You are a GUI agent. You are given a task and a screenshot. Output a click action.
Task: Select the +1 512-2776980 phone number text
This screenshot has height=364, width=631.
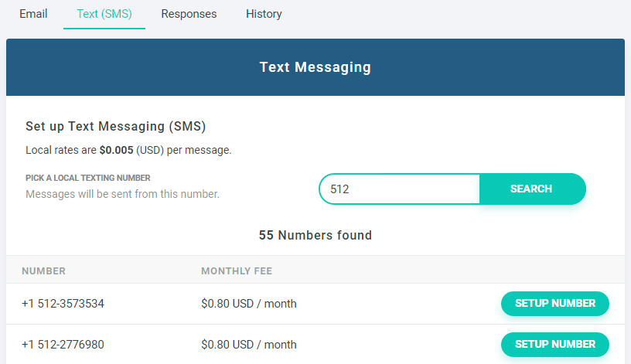(63, 344)
